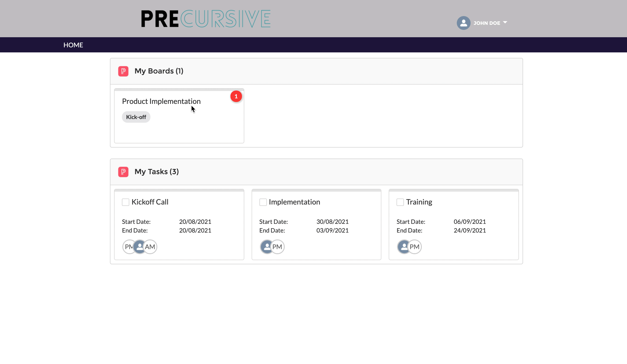Click the PM avatar on Training card
The height and width of the screenshot is (364, 627).
414,247
